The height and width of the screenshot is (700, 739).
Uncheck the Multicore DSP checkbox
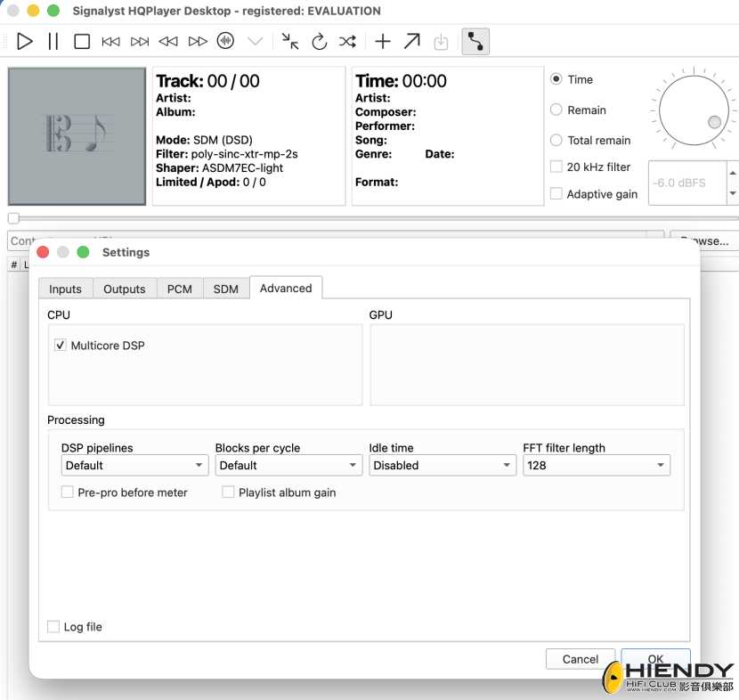(61, 345)
